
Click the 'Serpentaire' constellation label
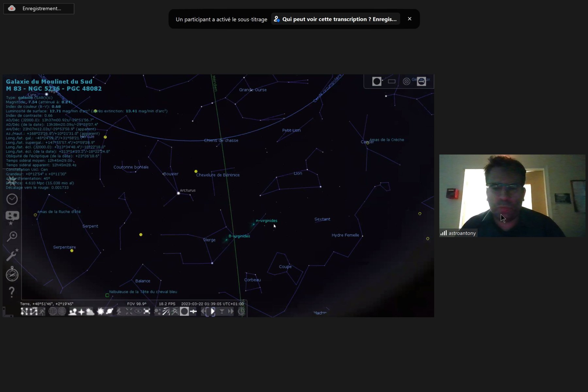pos(64,247)
